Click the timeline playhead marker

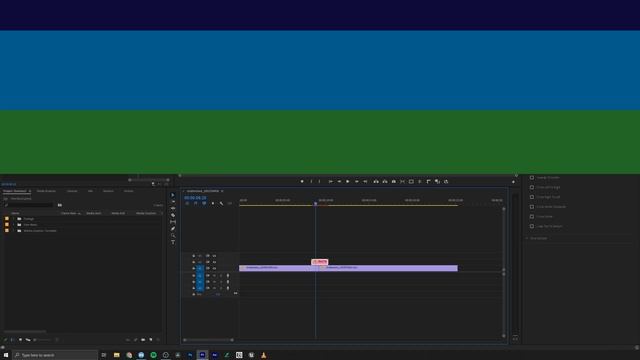[316, 203]
